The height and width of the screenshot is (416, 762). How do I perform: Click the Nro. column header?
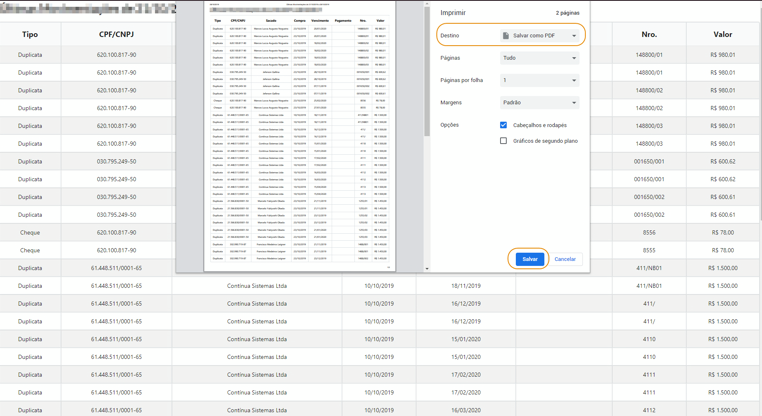pyautogui.click(x=649, y=35)
